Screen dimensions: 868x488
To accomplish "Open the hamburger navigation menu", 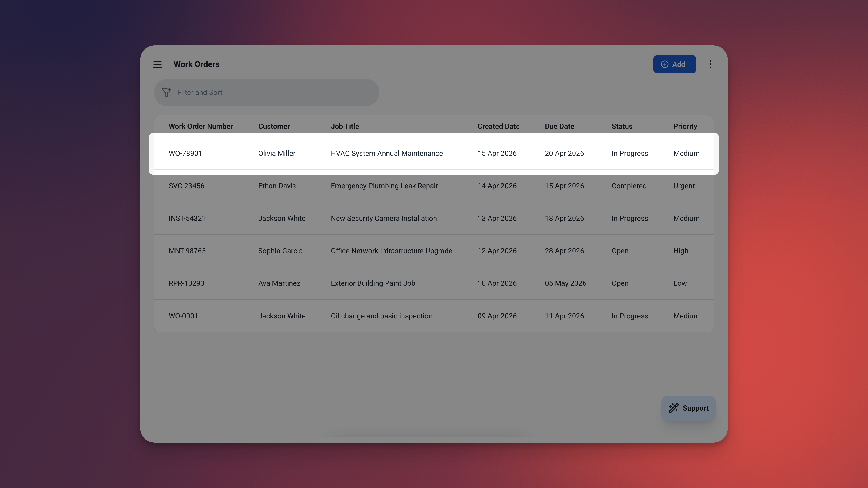I will coord(157,64).
